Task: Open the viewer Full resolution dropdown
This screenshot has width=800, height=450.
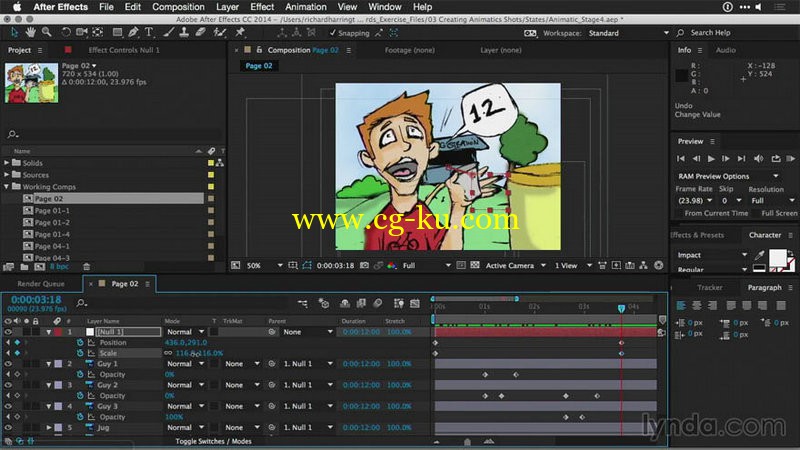Action: click(427, 265)
